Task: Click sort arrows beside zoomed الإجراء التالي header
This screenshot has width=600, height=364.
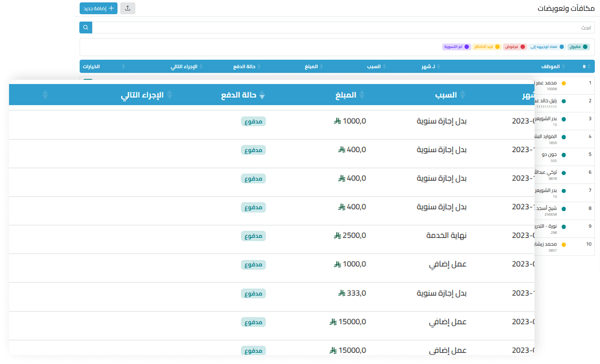Action: 170,95
